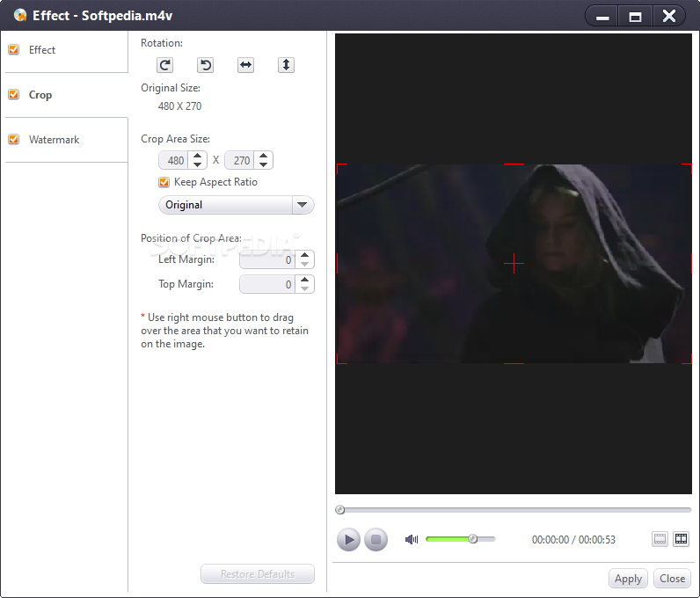Image resolution: width=700 pixels, height=598 pixels.
Task: Click the volume slider knob
Action: point(473,539)
